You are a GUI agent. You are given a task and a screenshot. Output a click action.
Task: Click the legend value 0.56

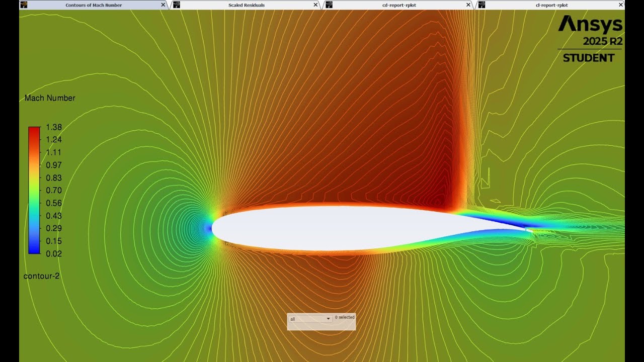coord(53,203)
